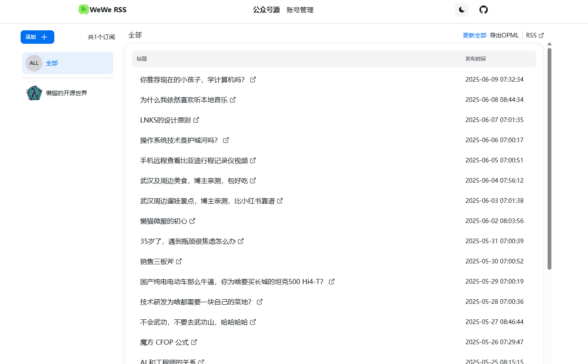Open external link icon for LNKS的设计原则

point(196,120)
